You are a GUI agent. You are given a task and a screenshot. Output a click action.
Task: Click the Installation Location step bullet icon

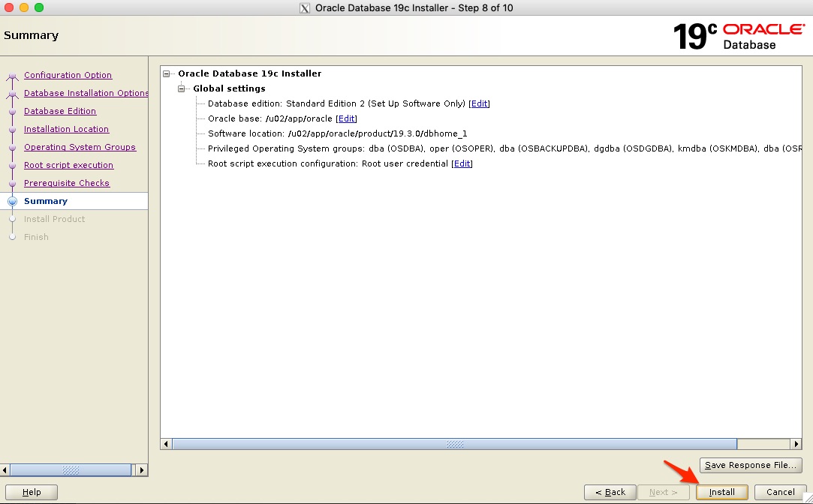point(13,130)
